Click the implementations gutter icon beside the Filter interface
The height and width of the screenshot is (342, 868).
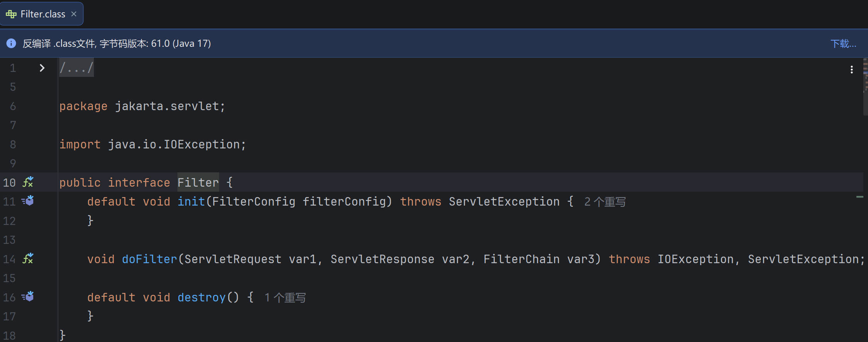(28, 182)
